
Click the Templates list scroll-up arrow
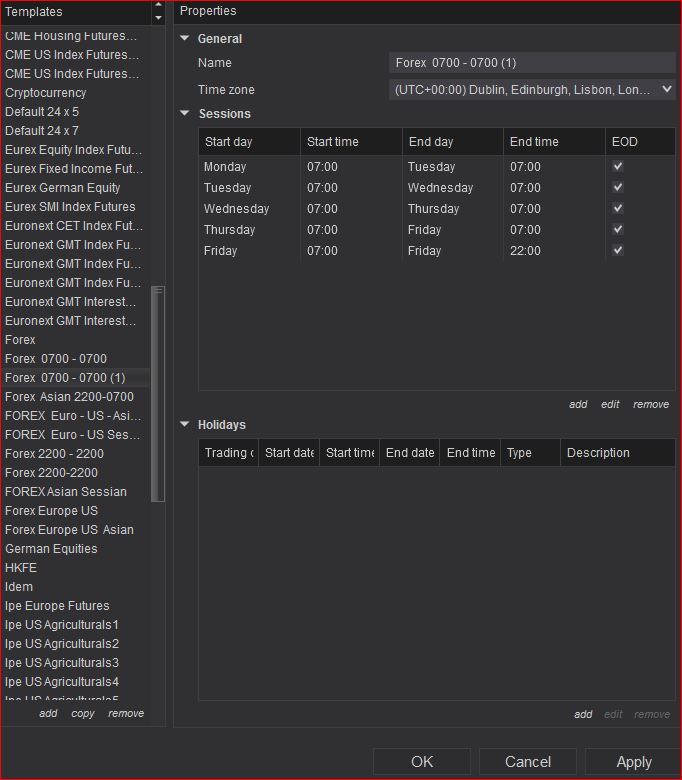click(x=158, y=5)
